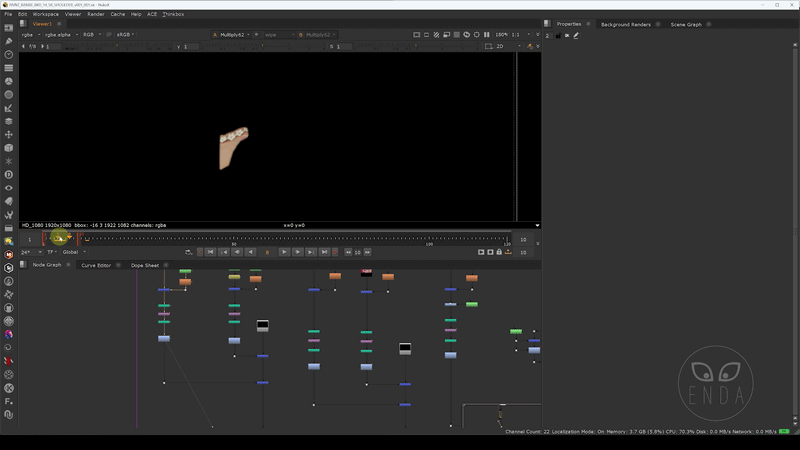Open the Global frame range dropdown
Image resolution: width=800 pixels, height=450 pixels.
74,252
